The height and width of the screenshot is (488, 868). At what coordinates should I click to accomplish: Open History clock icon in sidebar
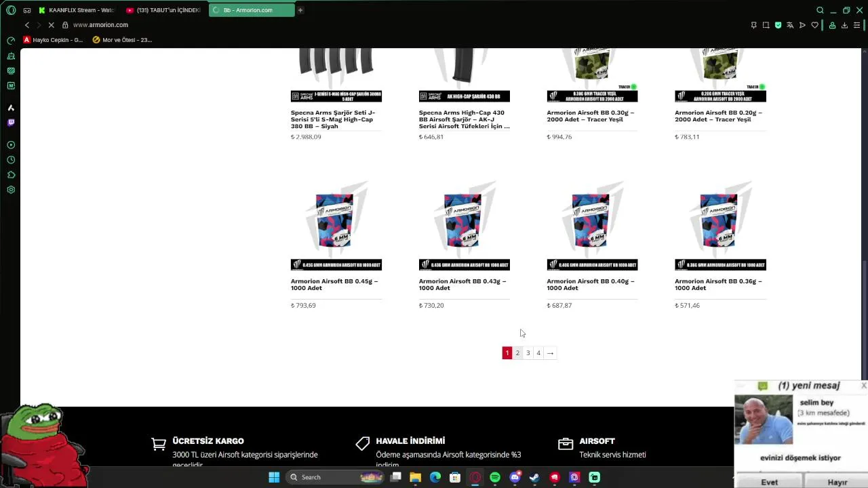[11, 160]
